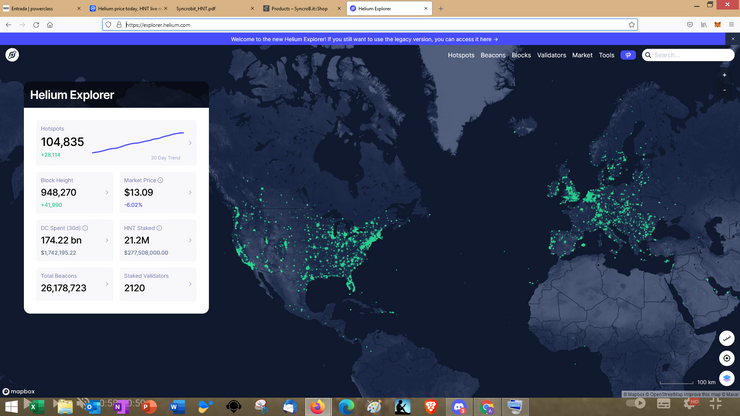
Task: Dismiss the welcome banner
Action: click(x=732, y=39)
